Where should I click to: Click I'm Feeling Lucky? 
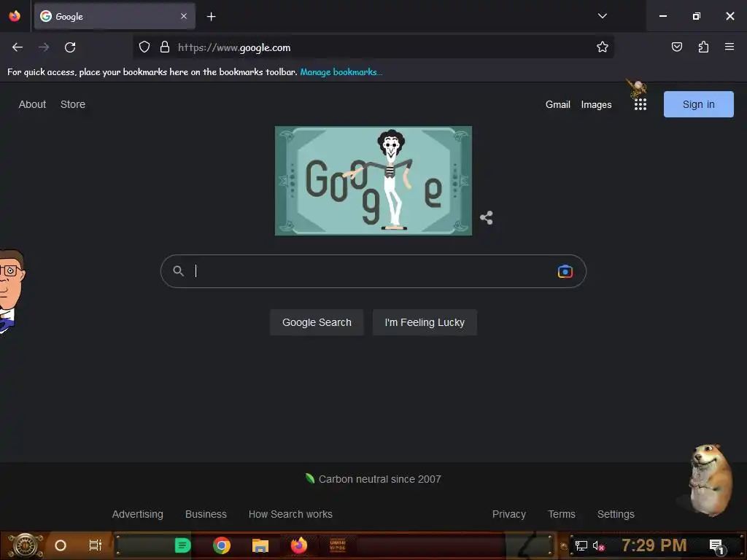coord(425,322)
